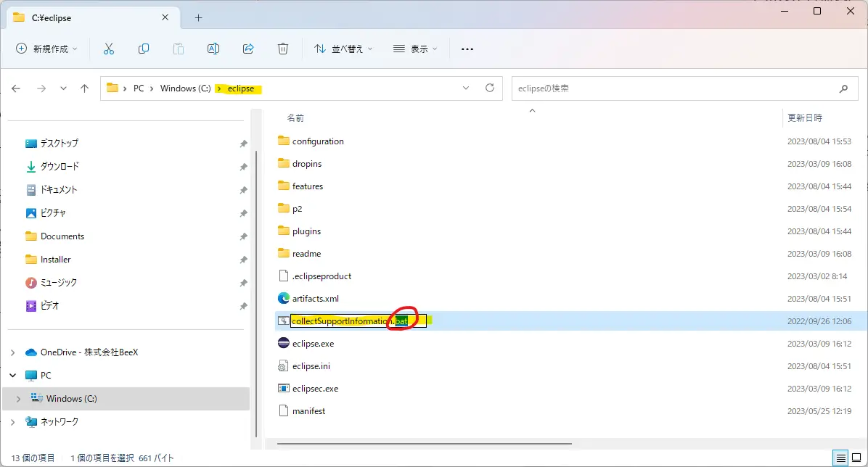
Task: Click the eclipse.exe application icon
Action: pyautogui.click(x=284, y=343)
